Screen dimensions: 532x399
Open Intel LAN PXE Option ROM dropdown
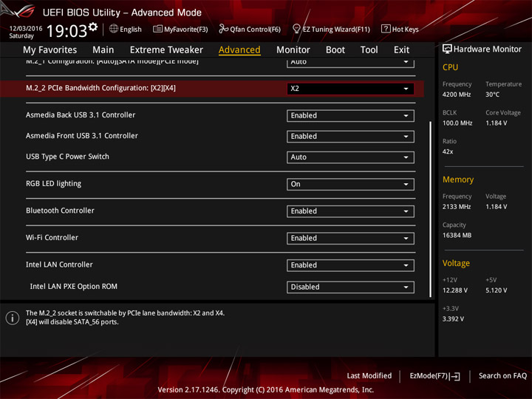point(350,287)
